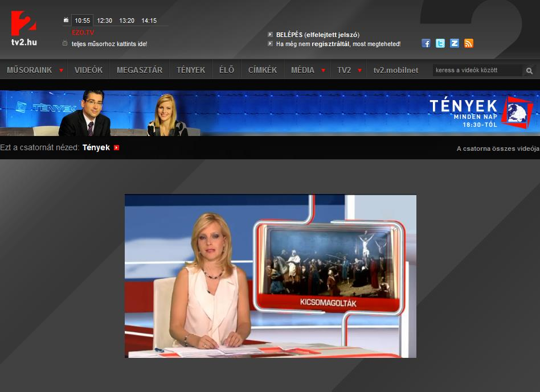
Task: Open the ÉLŐ menu item
Action: [x=227, y=70]
